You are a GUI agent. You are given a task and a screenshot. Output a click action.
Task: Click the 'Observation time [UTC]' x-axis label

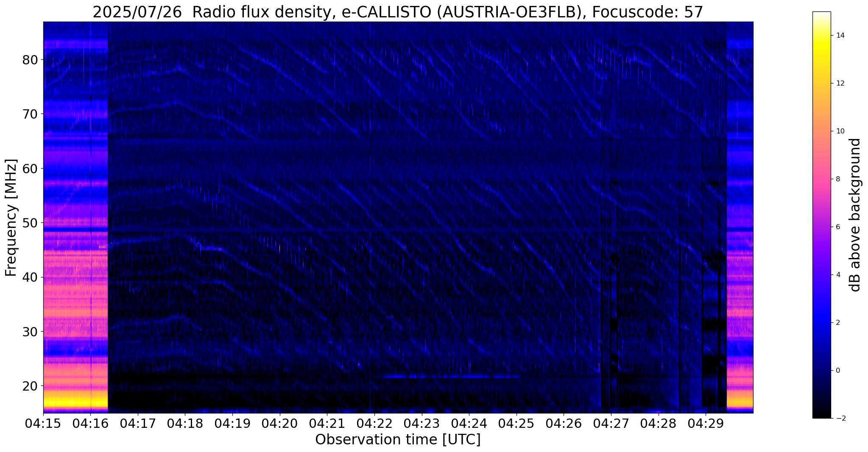tap(398, 439)
